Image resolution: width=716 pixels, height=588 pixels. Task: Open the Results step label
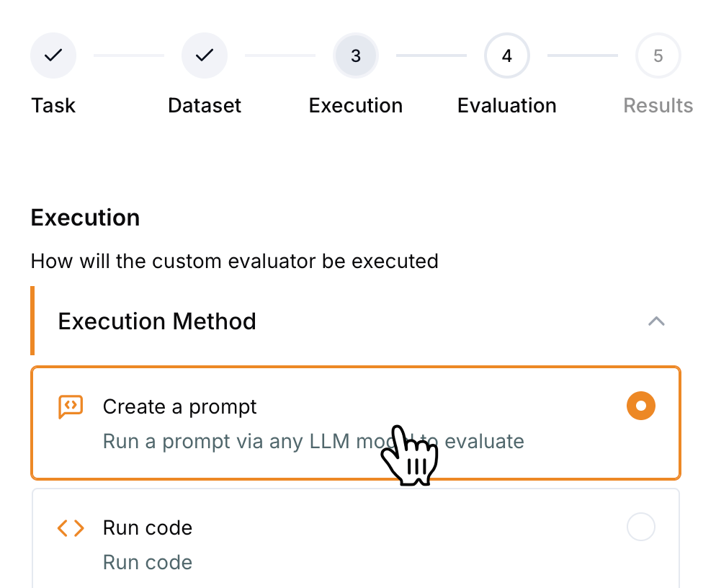click(658, 106)
